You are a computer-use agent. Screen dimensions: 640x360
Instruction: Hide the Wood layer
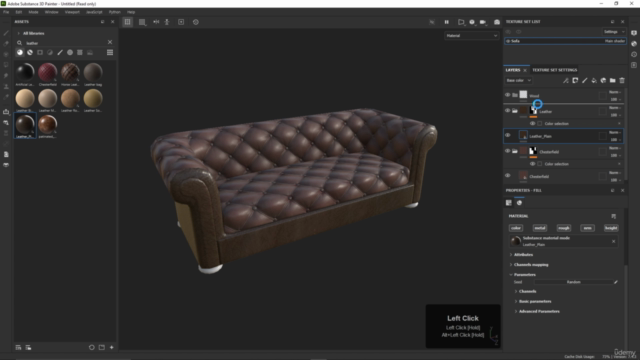(508, 95)
